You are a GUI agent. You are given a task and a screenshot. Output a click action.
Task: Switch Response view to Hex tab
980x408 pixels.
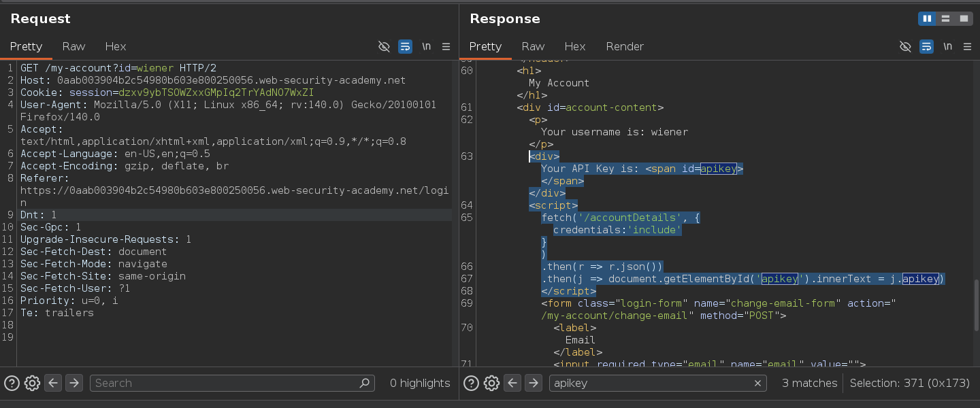[575, 46]
